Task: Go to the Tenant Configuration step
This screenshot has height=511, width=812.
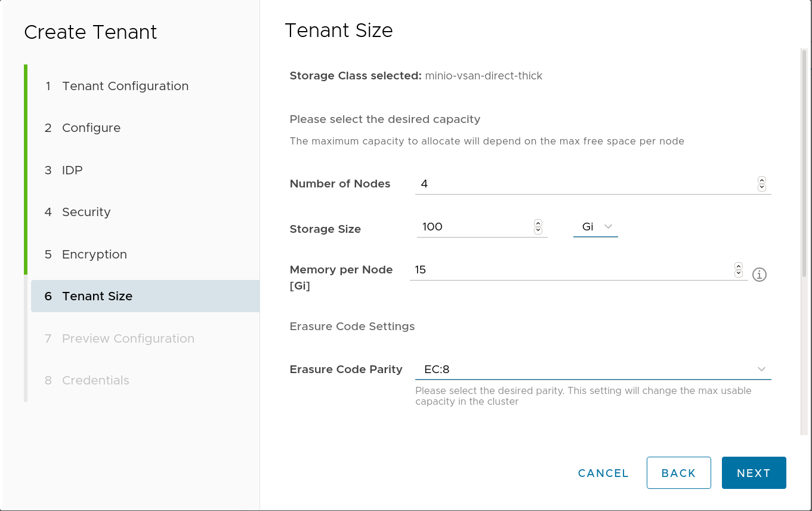Action: 125,86
